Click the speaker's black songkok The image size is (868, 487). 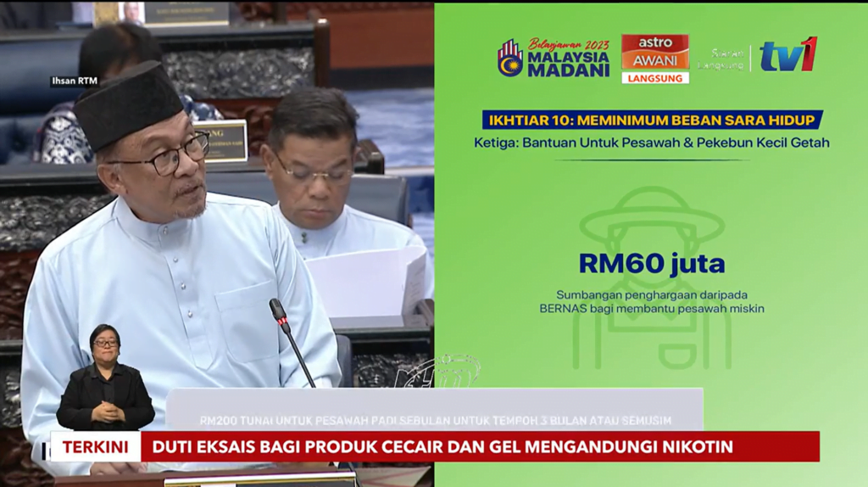[x=128, y=106]
